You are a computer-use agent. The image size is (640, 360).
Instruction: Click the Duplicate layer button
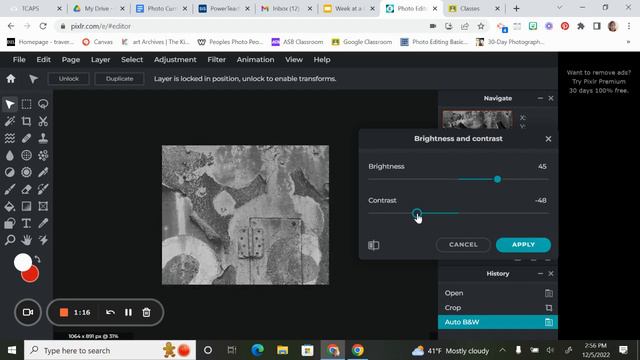tap(120, 79)
